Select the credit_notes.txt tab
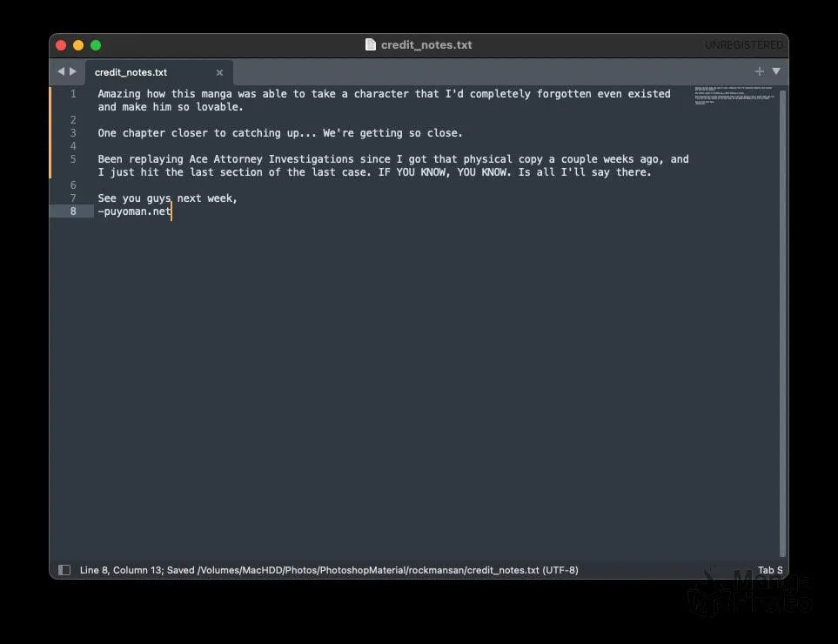 [158, 72]
